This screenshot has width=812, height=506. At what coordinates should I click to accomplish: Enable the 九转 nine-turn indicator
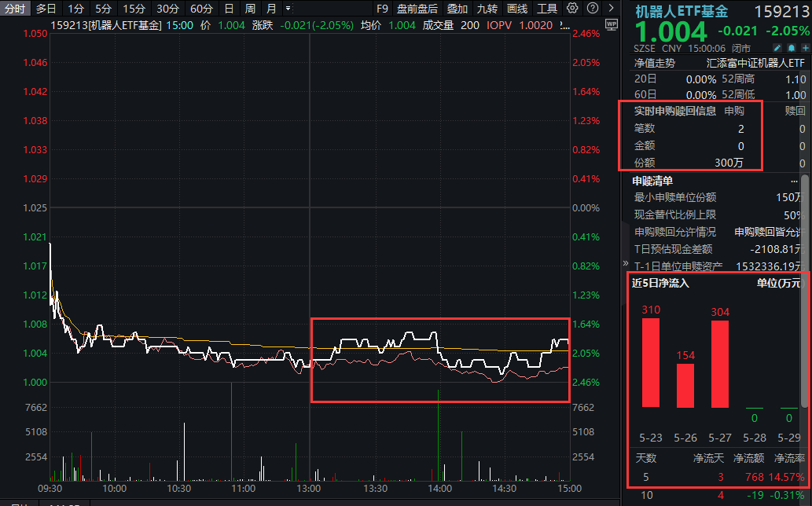click(488, 8)
